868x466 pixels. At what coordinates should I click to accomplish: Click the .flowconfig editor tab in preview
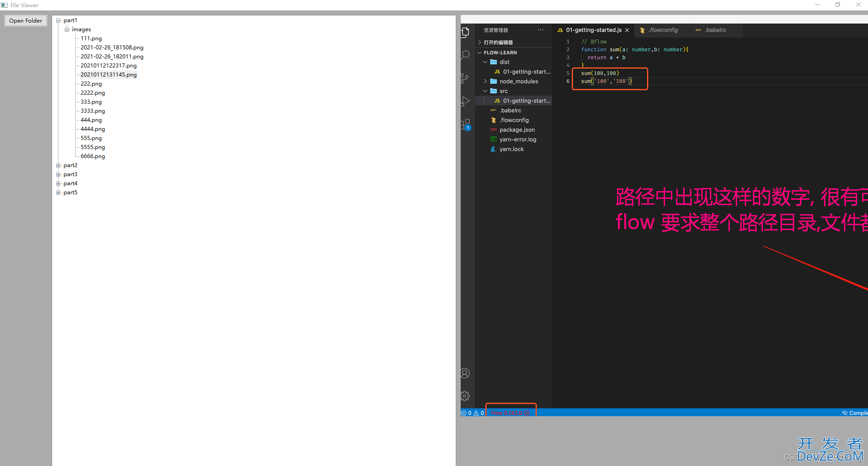pyautogui.click(x=663, y=30)
